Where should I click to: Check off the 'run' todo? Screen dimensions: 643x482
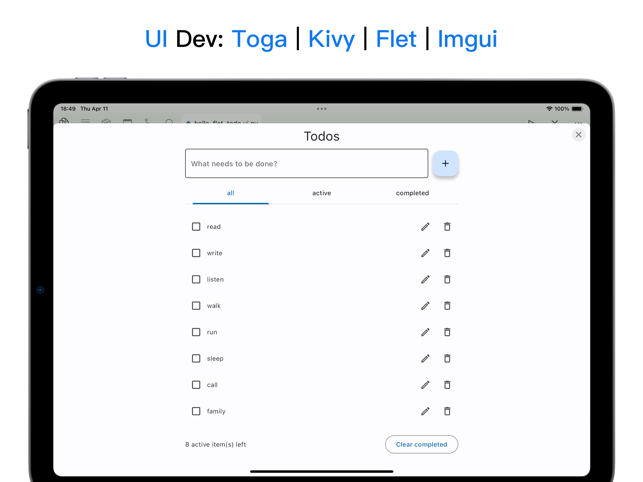(x=196, y=332)
